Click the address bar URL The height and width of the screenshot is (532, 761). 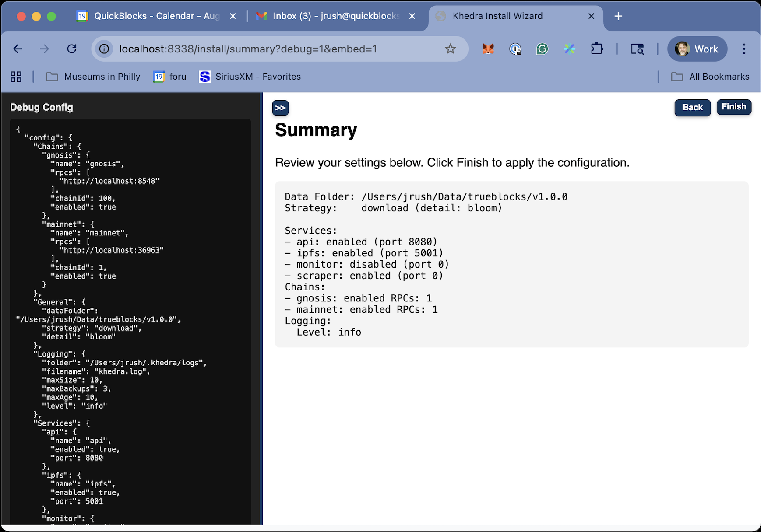248,49
